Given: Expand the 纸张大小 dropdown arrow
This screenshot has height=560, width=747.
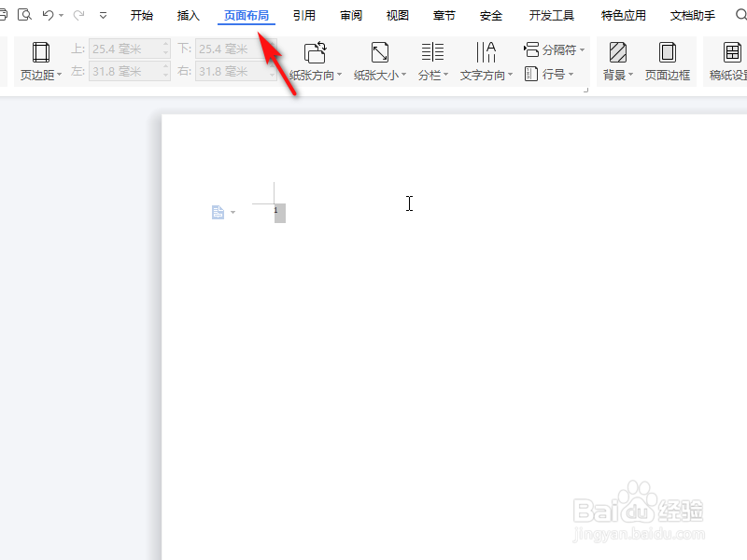Looking at the screenshot, I should [403, 75].
